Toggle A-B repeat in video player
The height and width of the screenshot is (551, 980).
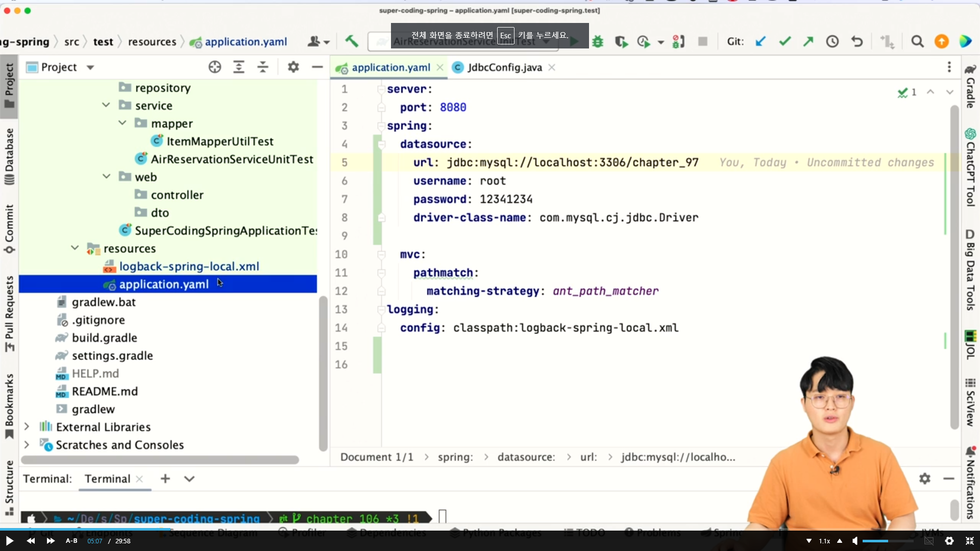[x=71, y=541]
